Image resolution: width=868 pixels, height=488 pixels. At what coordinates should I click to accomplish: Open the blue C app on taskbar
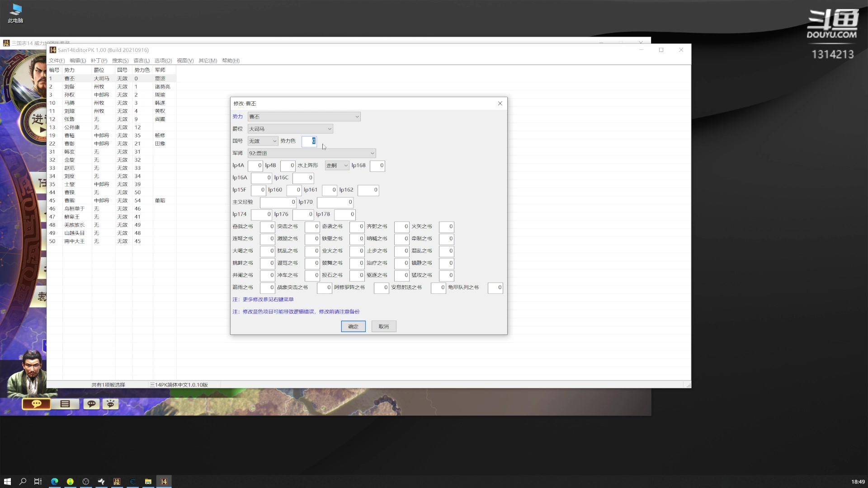[132, 482]
